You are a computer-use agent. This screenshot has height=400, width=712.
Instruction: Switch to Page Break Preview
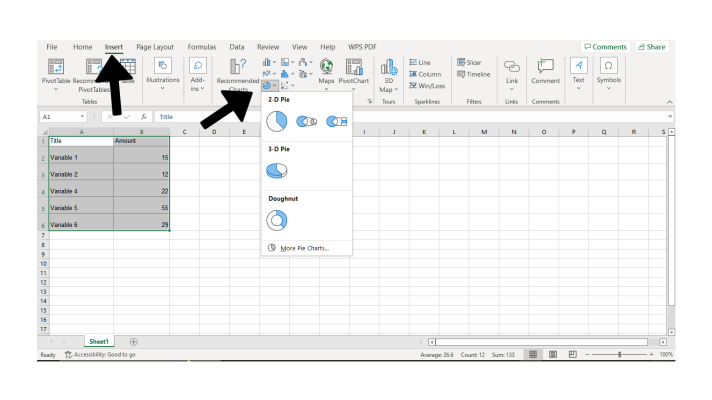click(573, 354)
